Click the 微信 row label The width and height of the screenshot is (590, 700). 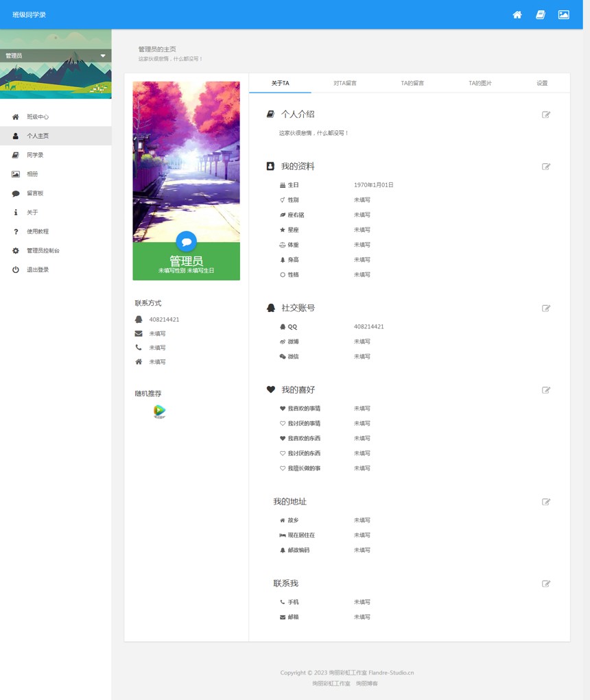point(293,357)
